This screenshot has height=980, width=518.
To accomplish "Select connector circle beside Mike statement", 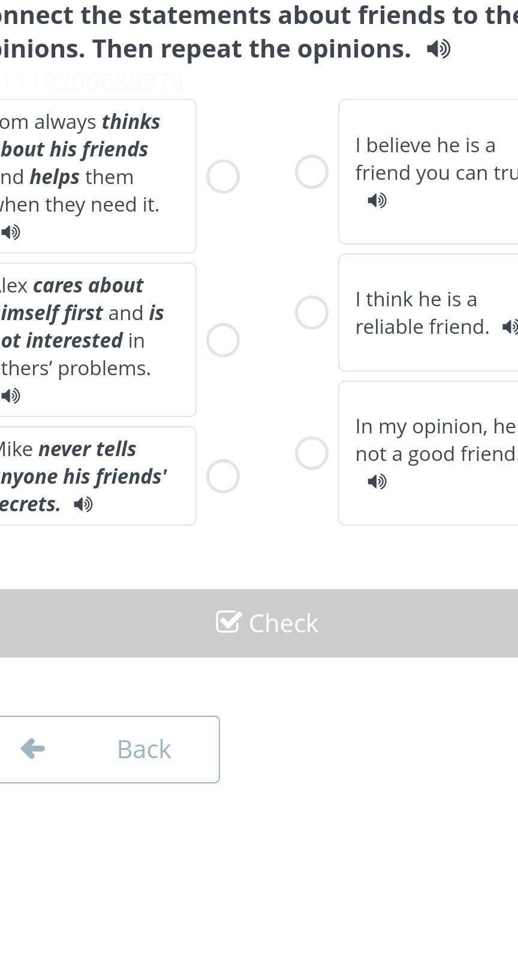I will pyautogui.click(x=223, y=477).
